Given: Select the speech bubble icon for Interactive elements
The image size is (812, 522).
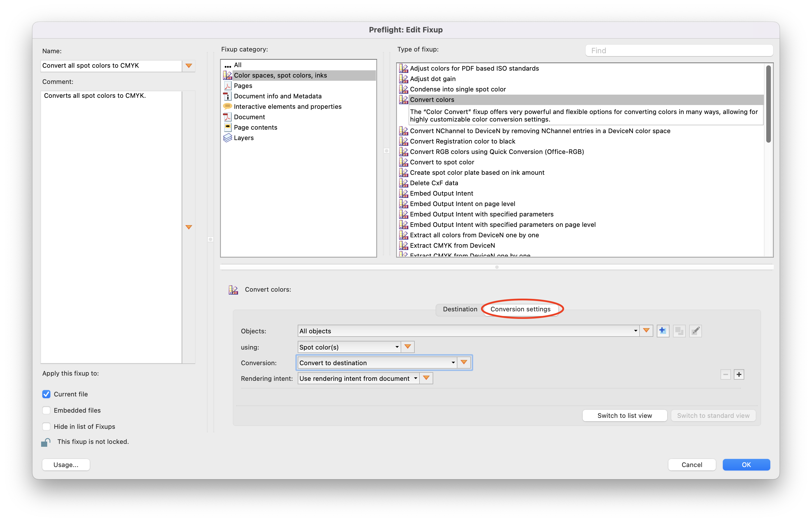Looking at the screenshot, I should (228, 106).
